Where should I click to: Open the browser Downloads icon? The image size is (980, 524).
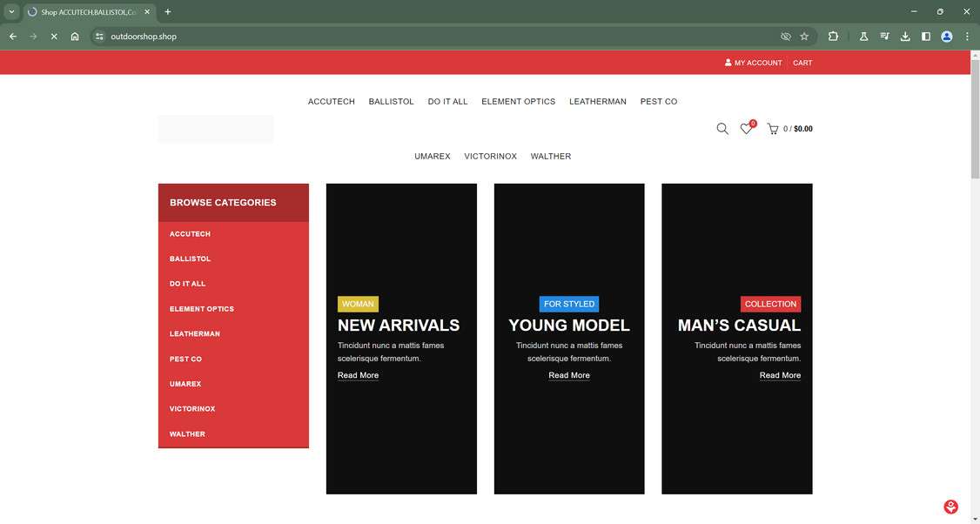click(905, 37)
